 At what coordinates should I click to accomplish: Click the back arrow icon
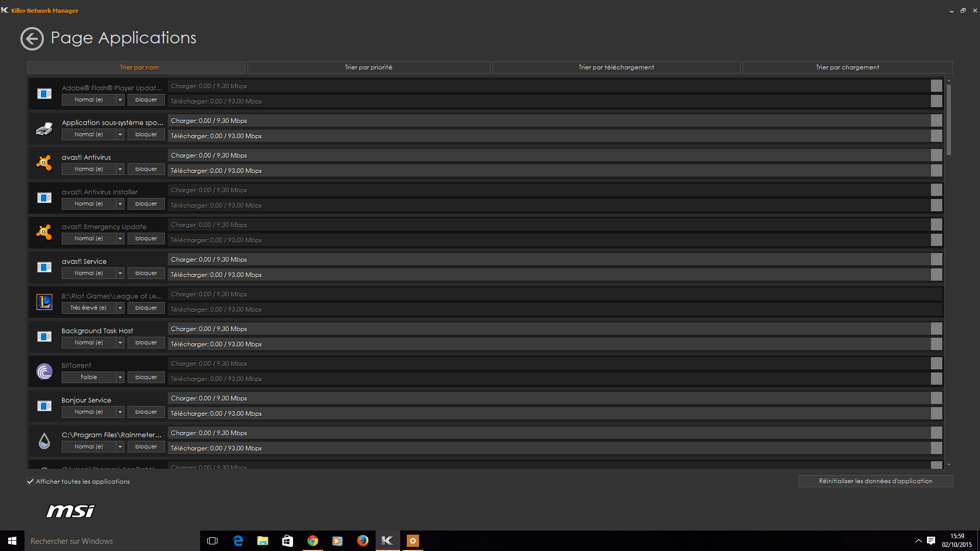click(32, 39)
